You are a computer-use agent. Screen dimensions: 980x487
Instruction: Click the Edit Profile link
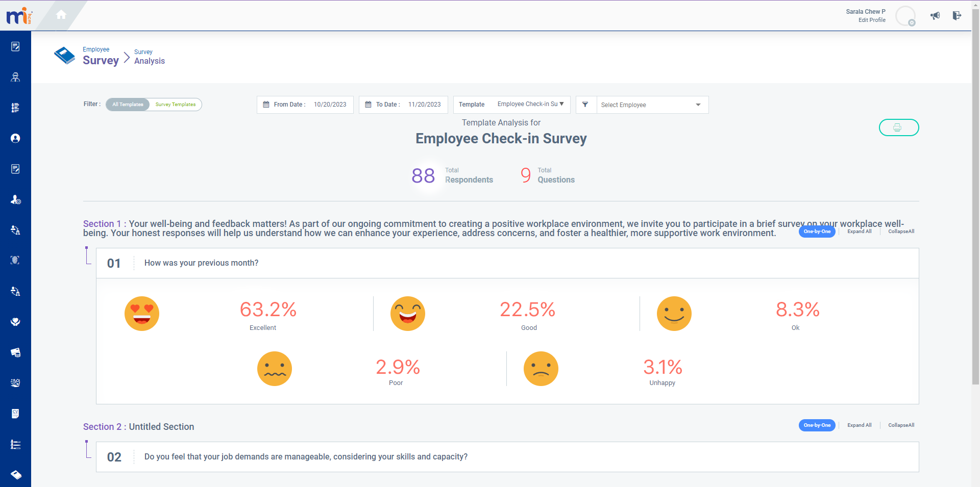pos(871,20)
